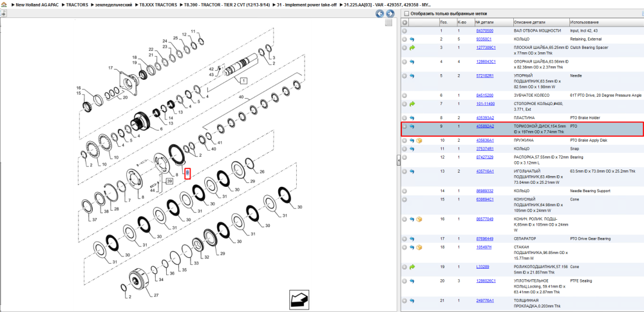The height and width of the screenshot is (312, 644).
Task: Click the blue arrow icon for part 87696449
Action: [x=412, y=239]
